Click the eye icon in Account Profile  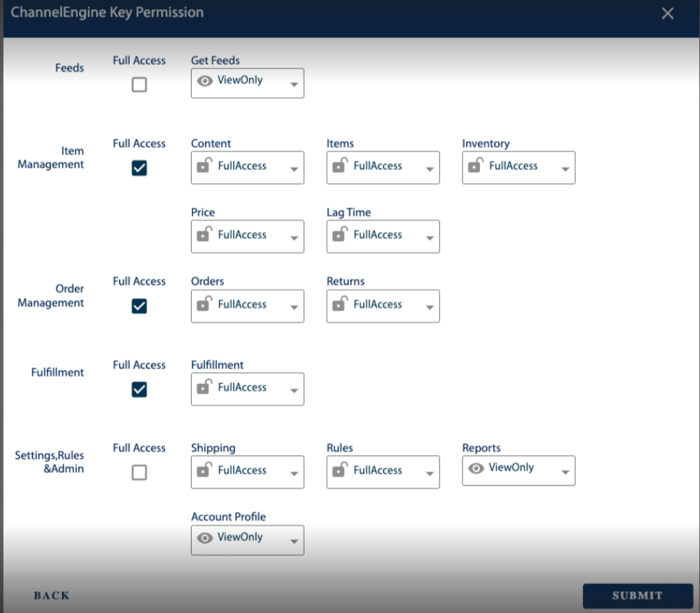click(x=205, y=538)
